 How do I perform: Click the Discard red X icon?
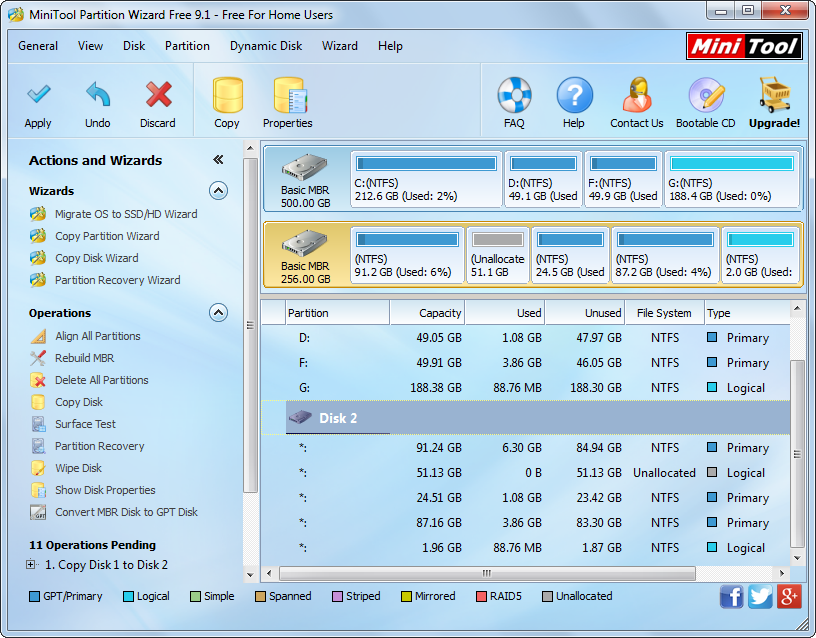click(x=158, y=94)
